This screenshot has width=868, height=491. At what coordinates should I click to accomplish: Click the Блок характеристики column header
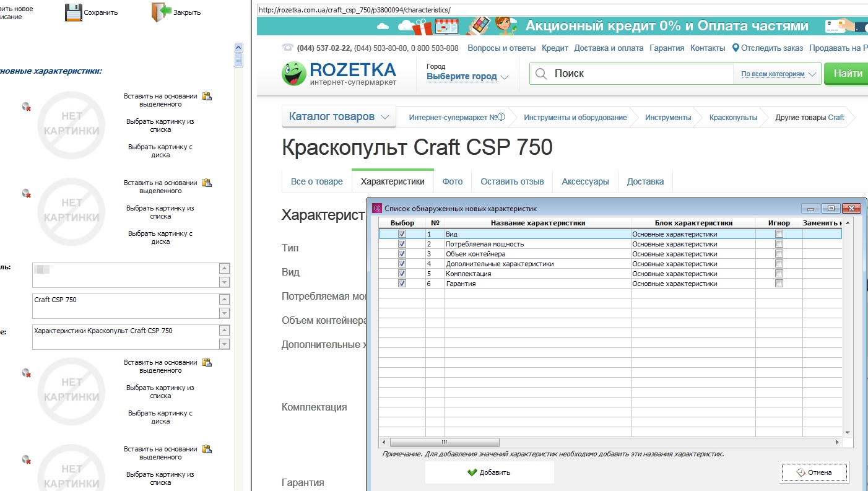point(693,223)
